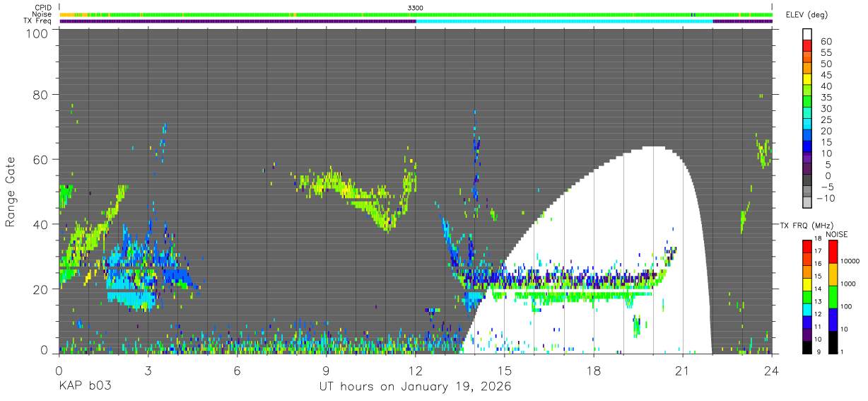
Task: Click elevation legend label 60
Action: (825, 41)
